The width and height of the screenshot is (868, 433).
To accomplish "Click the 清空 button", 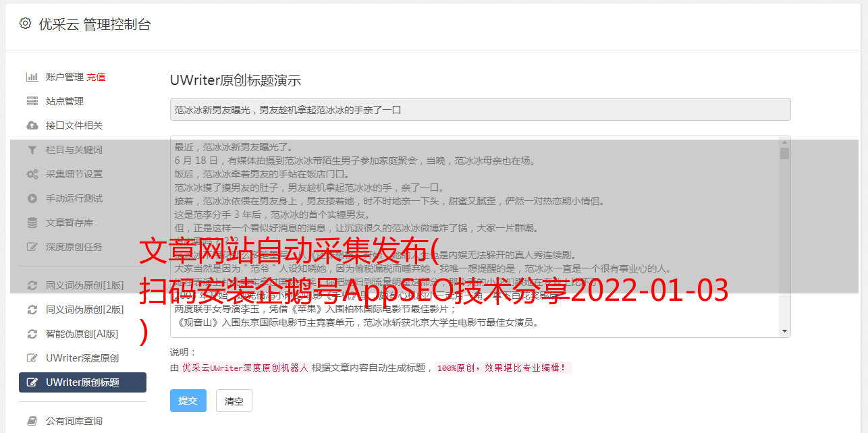I will tap(234, 401).
